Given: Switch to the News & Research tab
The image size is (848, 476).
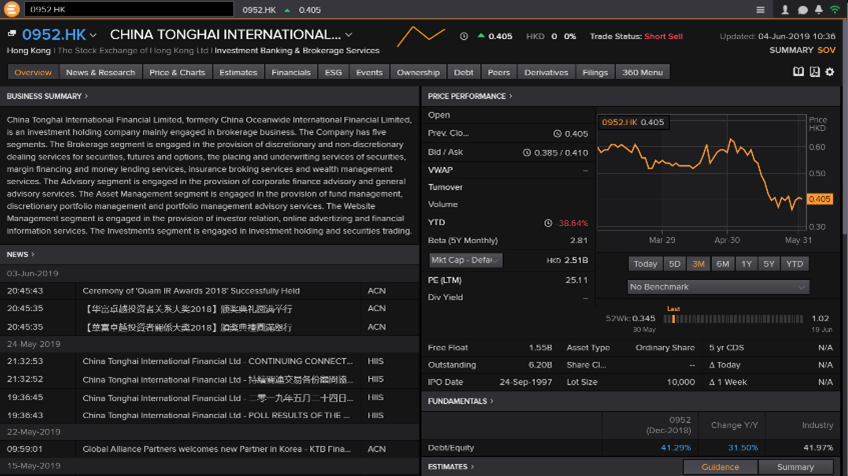Looking at the screenshot, I should (101, 72).
